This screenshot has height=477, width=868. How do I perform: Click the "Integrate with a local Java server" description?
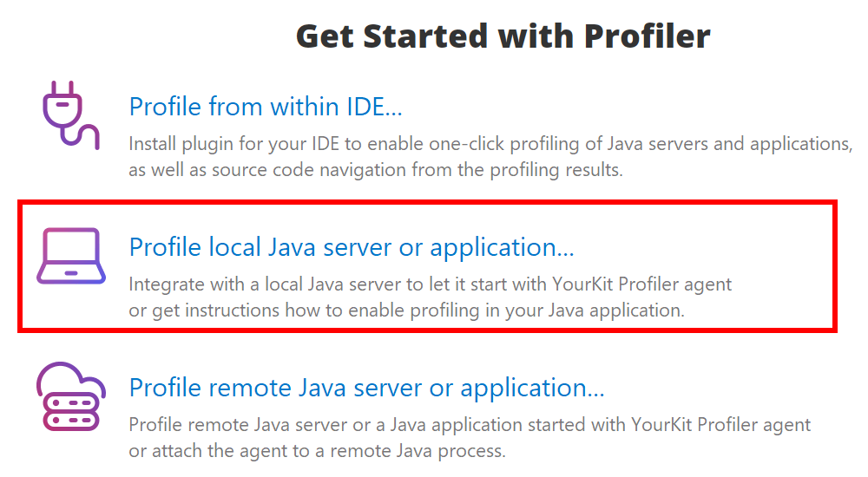pos(431,297)
